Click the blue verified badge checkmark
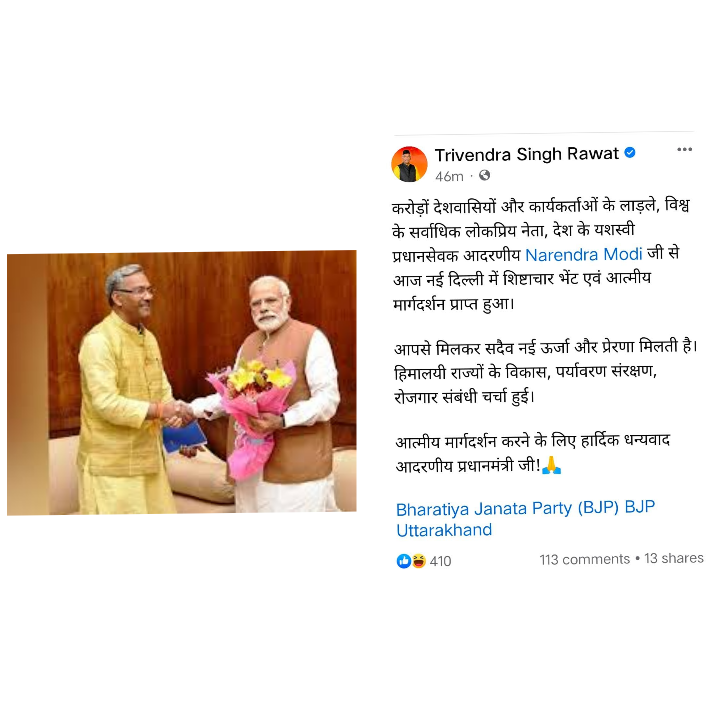Screen dimensions: 720x720 630,152
